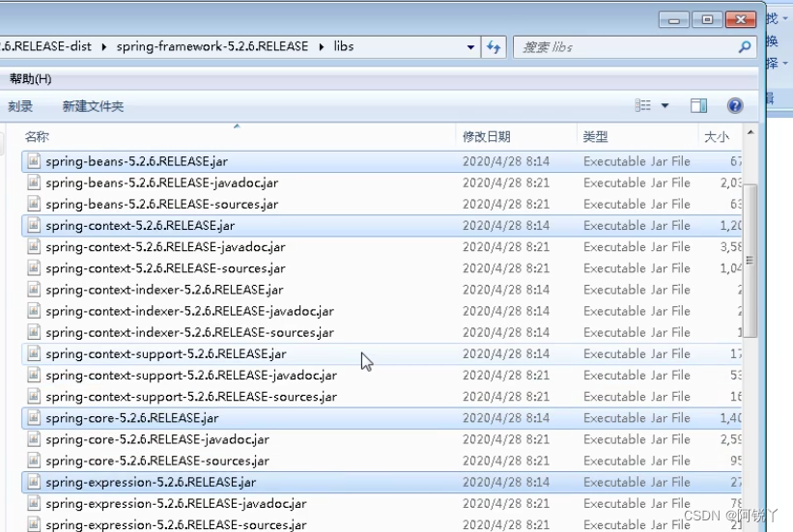Select file name spring-context-support-5.2.6.RELEASE-sources.jar
The image size is (793, 532).
pos(191,397)
